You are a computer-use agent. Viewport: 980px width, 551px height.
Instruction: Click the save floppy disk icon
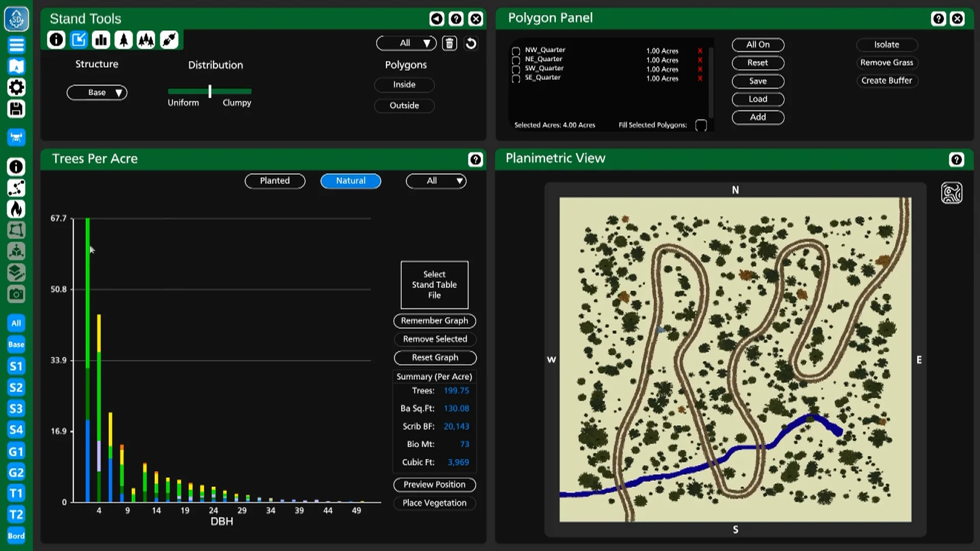16,109
